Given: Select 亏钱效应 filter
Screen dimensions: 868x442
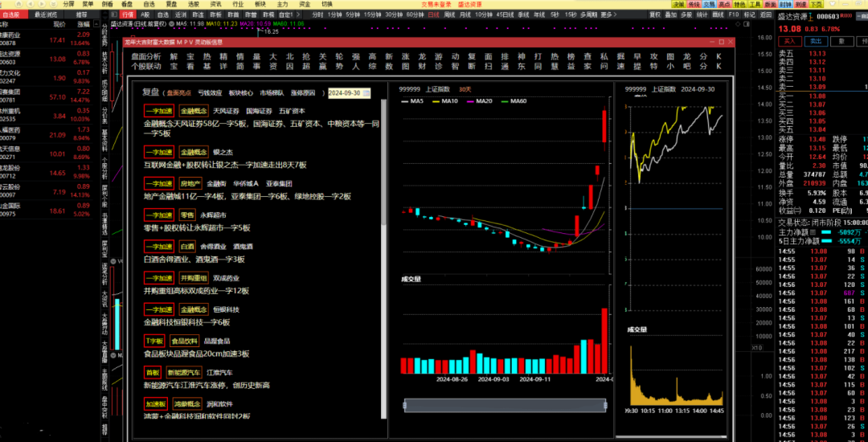Looking at the screenshot, I should (210, 93).
